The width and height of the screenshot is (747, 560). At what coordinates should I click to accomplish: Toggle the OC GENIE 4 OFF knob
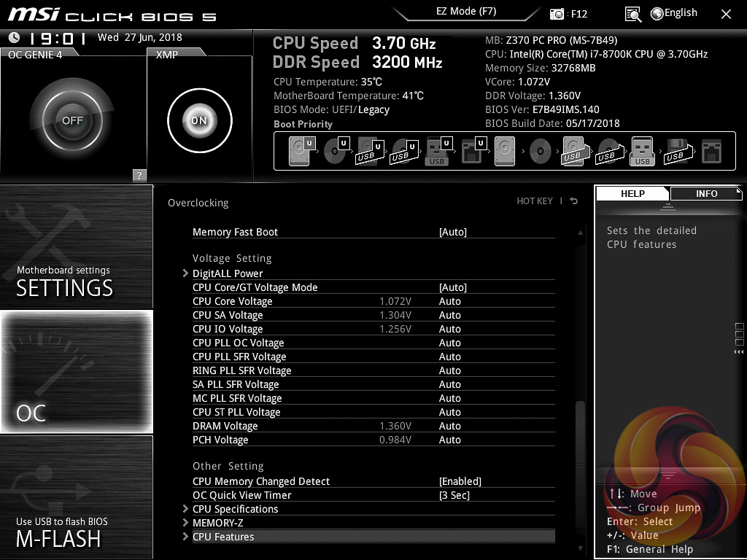(x=72, y=120)
